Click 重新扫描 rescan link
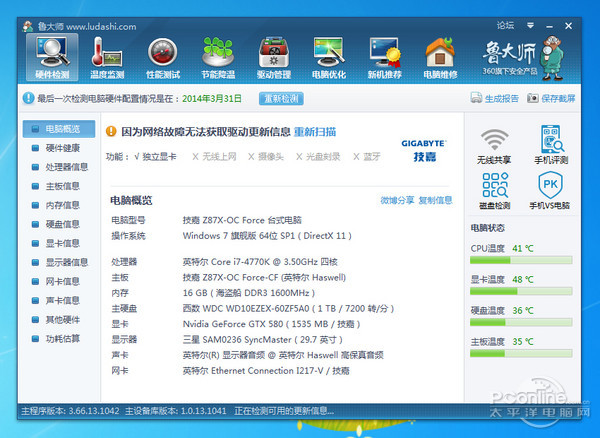 click(315, 132)
